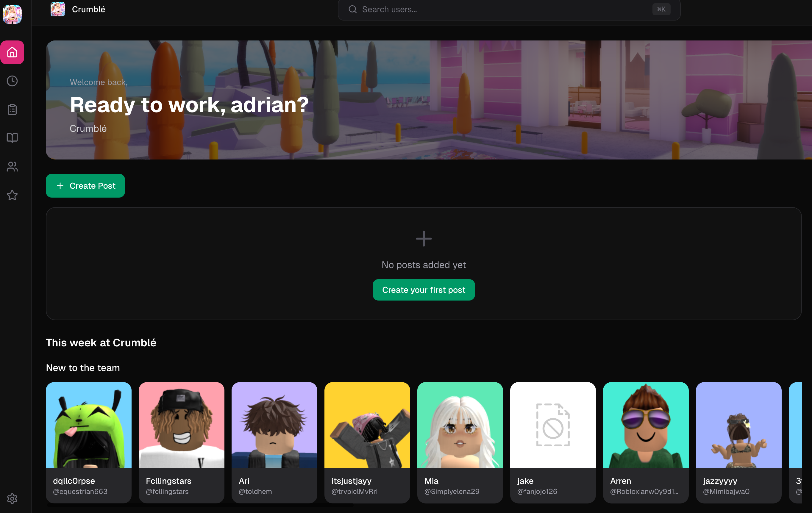Viewport: 812px width, 513px height.
Task: Open dqllcOrpse member card
Action: pyautogui.click(x=88, y=442)
